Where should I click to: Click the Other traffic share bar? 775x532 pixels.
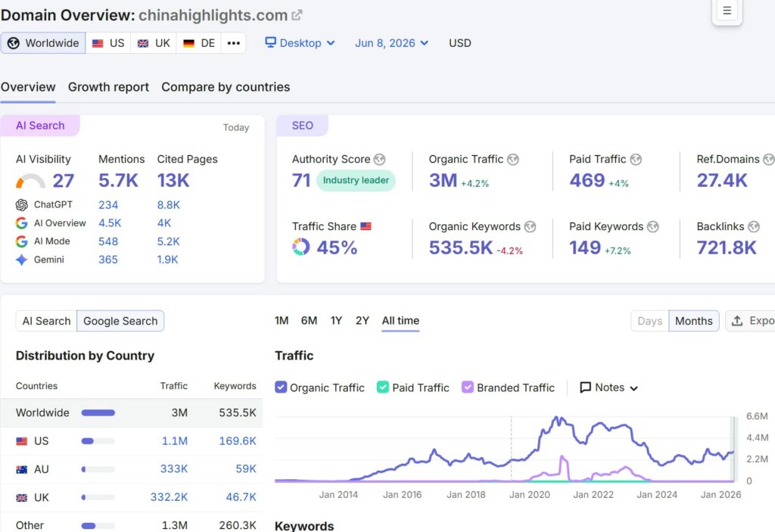(x=98, y=526)
